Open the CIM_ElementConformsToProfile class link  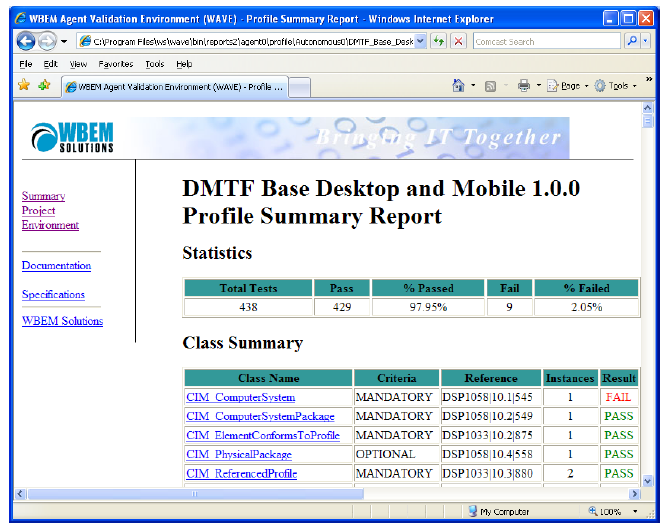pos(263,435)
